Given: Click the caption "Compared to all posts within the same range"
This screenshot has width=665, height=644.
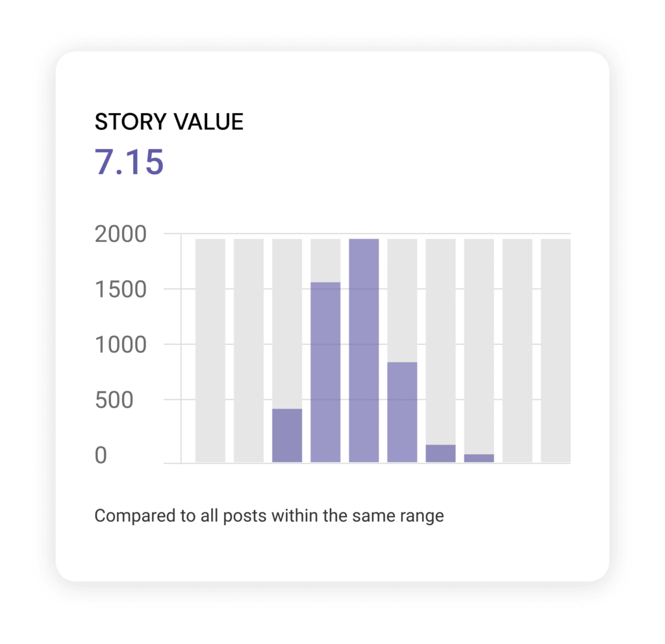Looking at the screenshot, I should (269, 517).
